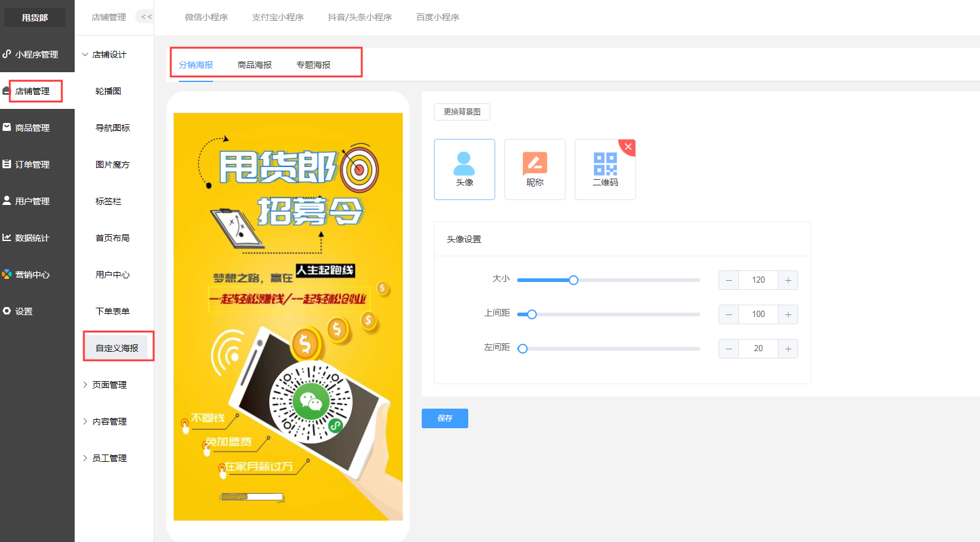
Task: Open the 支付宝小程序 tab
Action: (278, 17)
